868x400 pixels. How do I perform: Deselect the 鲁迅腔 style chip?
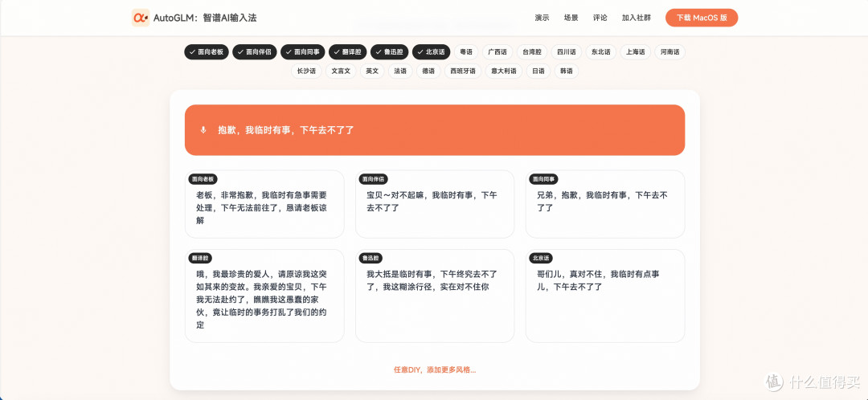coord(389,52)
